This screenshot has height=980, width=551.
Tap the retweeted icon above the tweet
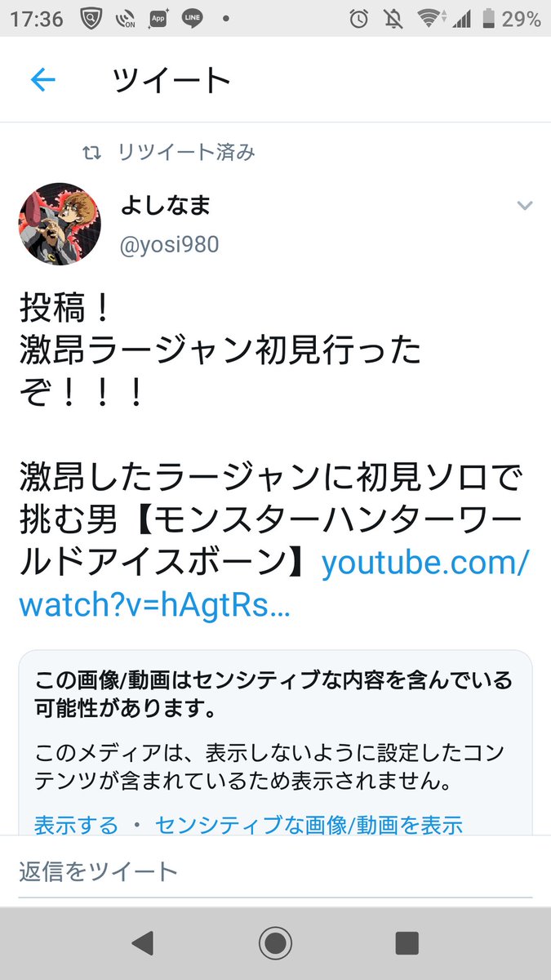click(x=93, y=152)
